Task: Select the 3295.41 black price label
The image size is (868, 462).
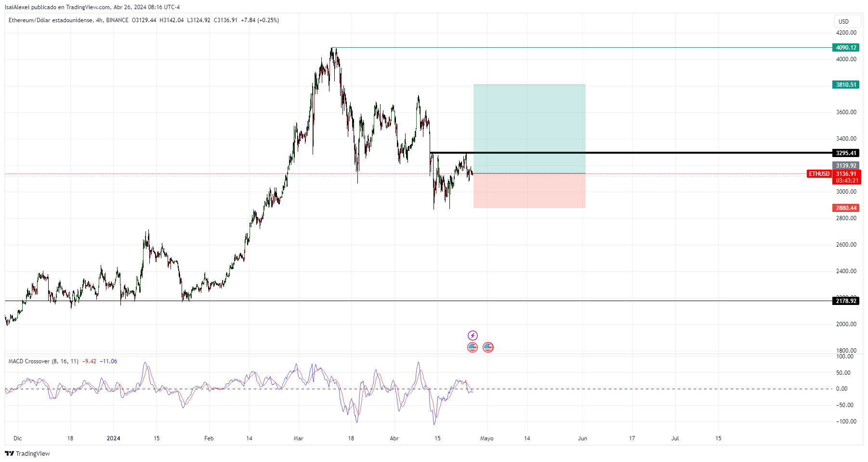Action: 846,153
